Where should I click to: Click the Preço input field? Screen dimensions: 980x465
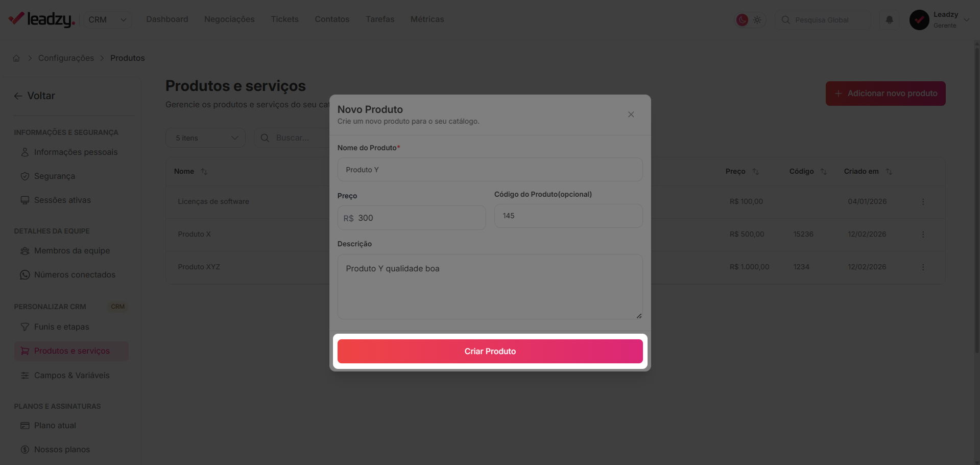point(412,218)
